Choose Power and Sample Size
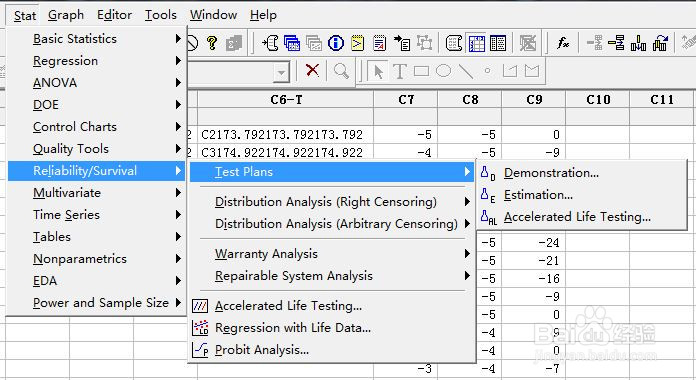The width and height of the screenshot is (696, 380). tap(96, 303)
